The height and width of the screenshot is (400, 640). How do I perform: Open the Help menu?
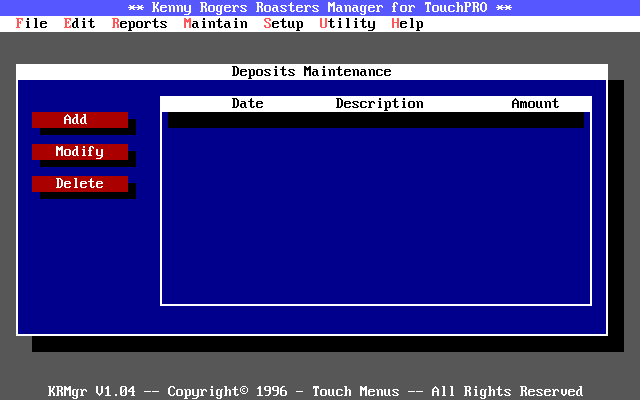click(x=407, y=24)
